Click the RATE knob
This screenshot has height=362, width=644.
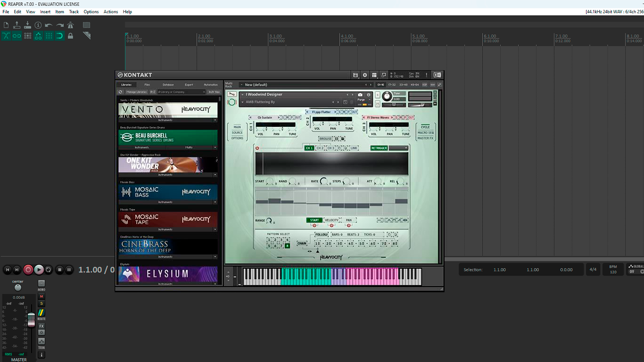[324, 181]
